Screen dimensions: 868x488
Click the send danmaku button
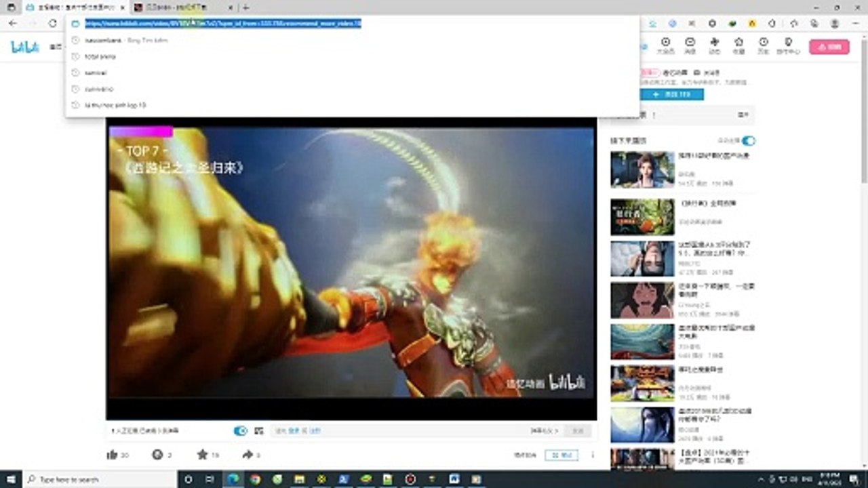tap(577, 430)
